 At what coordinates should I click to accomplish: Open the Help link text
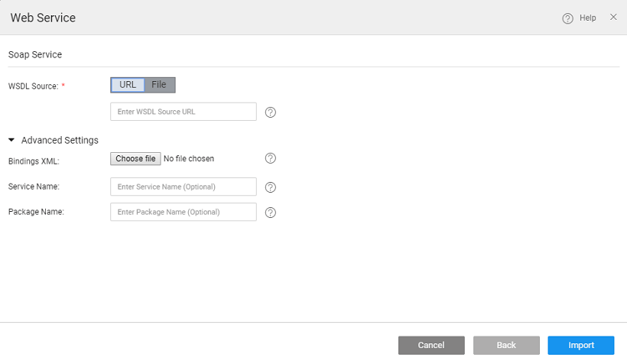[x=587, y=18]
